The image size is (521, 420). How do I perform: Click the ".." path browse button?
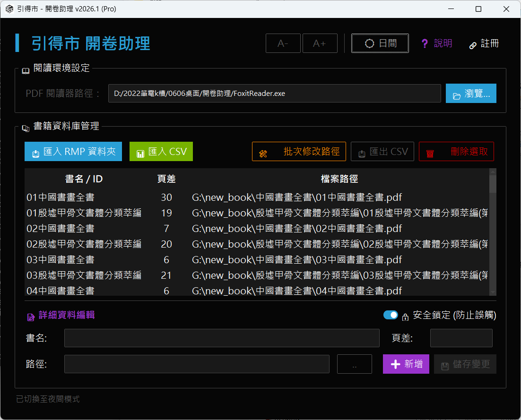(355, 364)
